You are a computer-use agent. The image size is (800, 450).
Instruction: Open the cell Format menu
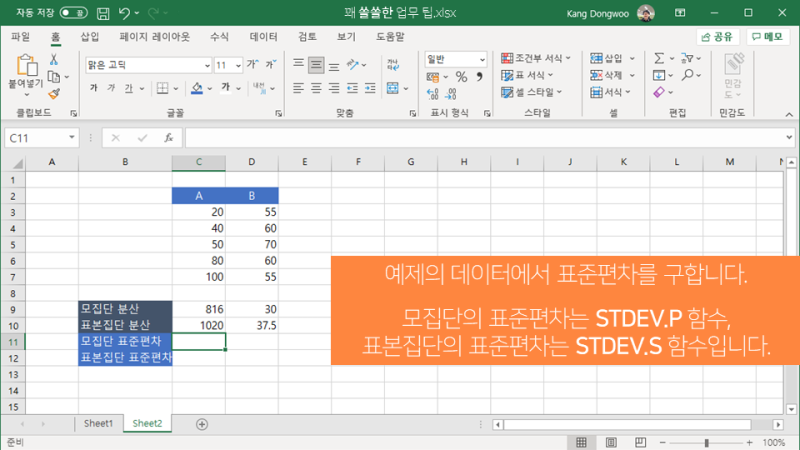coord(610,92)
